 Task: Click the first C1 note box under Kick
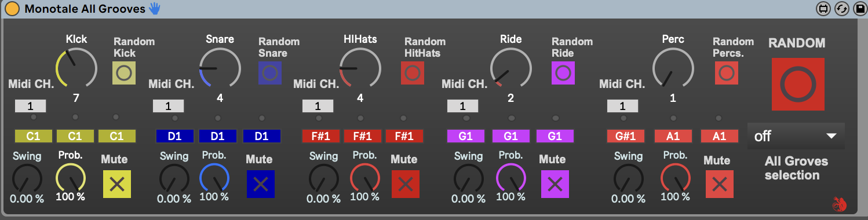pyautogui.click(x=33, y=136)
